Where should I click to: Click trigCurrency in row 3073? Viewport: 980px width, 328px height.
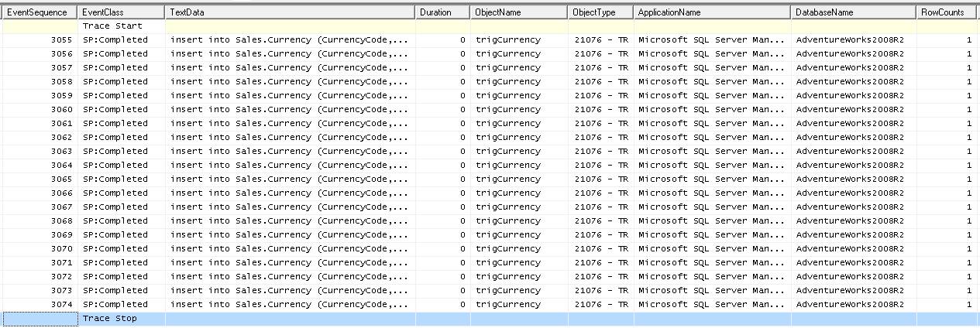pos(508,291)
